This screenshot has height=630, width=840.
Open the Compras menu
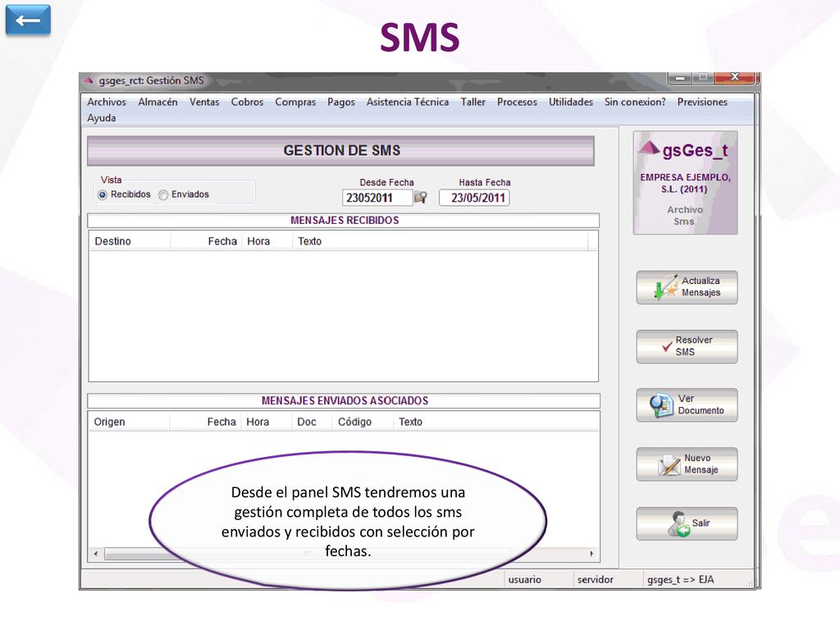click(x=295, y=102)
